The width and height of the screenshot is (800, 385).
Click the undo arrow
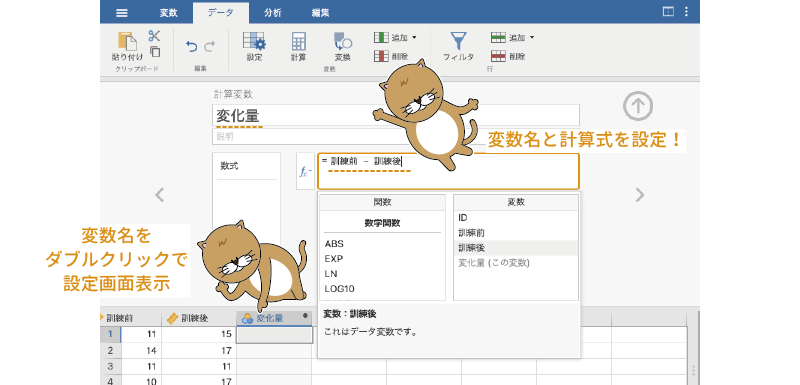point(191,47)
